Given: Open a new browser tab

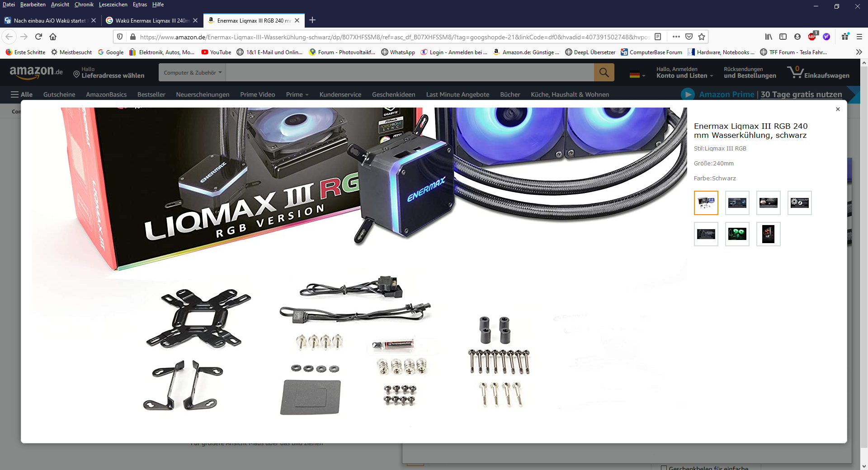Looking at the screenshot, I should tap(312, 20).
